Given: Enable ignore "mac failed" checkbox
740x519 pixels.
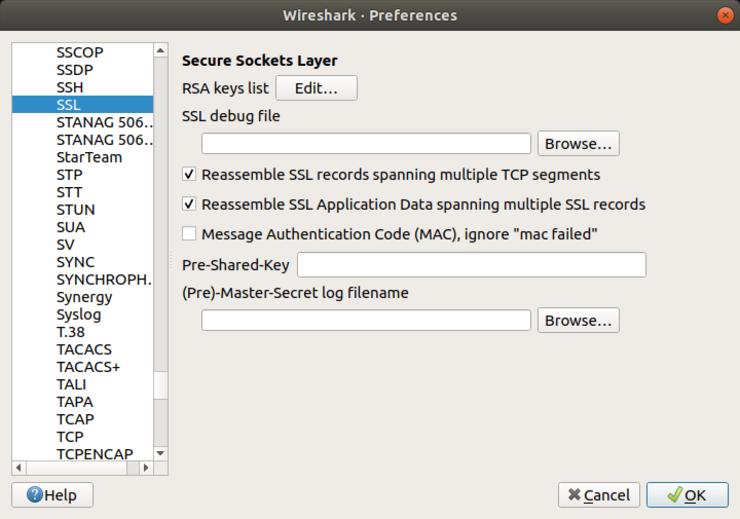Looking at the screenshot, I should pos(189,235).
